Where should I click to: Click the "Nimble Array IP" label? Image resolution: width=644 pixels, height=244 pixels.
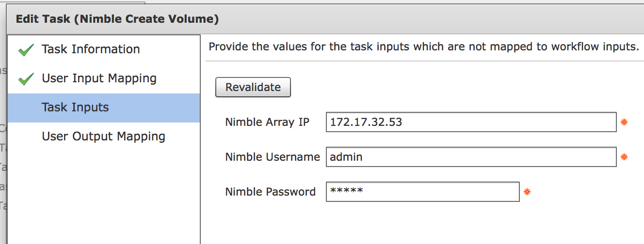point(267,122)
